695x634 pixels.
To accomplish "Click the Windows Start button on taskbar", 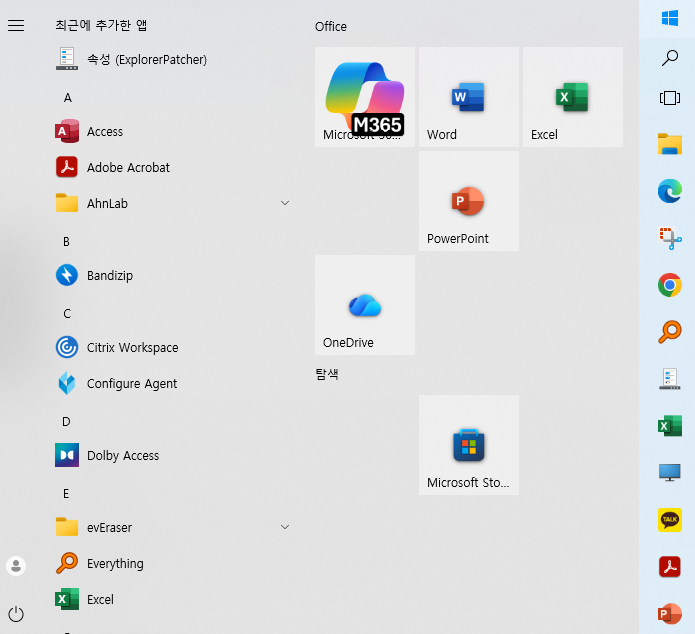I will pos(670,18).
